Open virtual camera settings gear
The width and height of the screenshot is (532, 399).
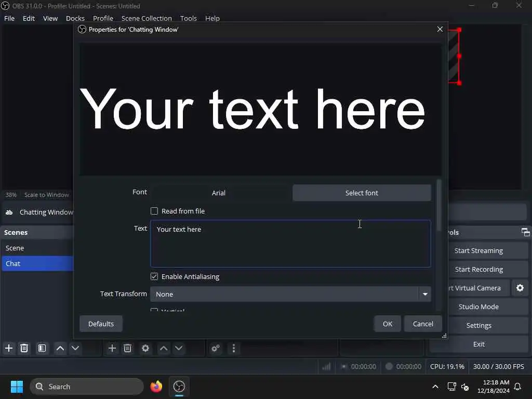click(x=520, y=288)
